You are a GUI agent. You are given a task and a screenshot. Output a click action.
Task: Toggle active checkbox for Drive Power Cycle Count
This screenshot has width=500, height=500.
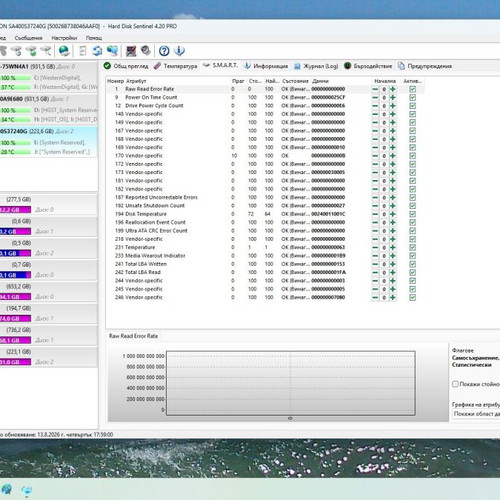click(x=412, y=106)
